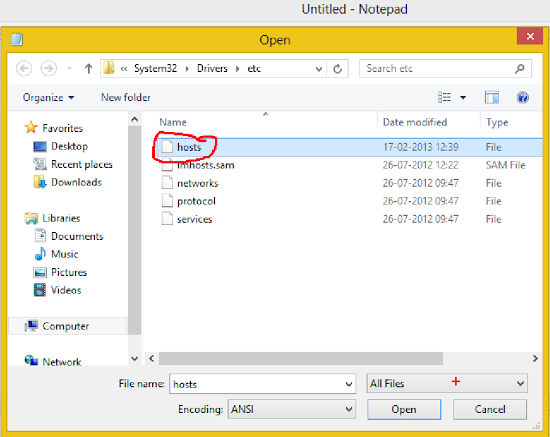Select Favorites in the navigation pane
Viewport: 550px width, 437px height.
pos(54,128)
